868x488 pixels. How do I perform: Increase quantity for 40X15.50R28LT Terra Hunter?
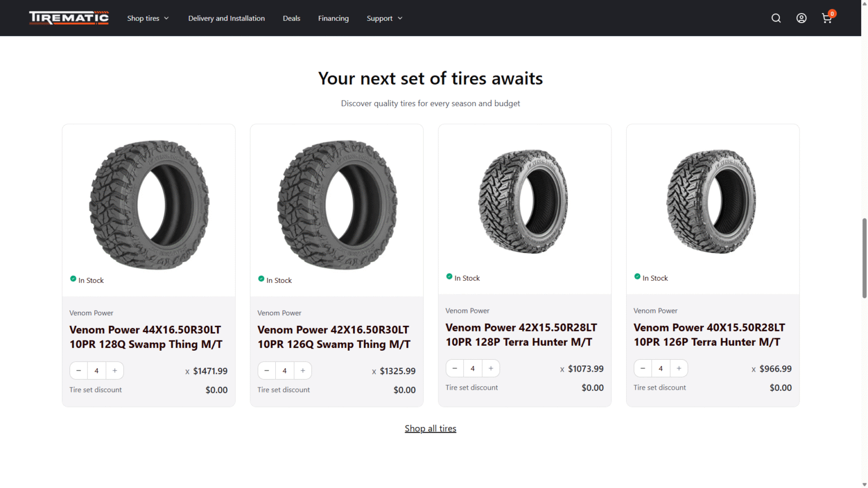coord(679,368)
